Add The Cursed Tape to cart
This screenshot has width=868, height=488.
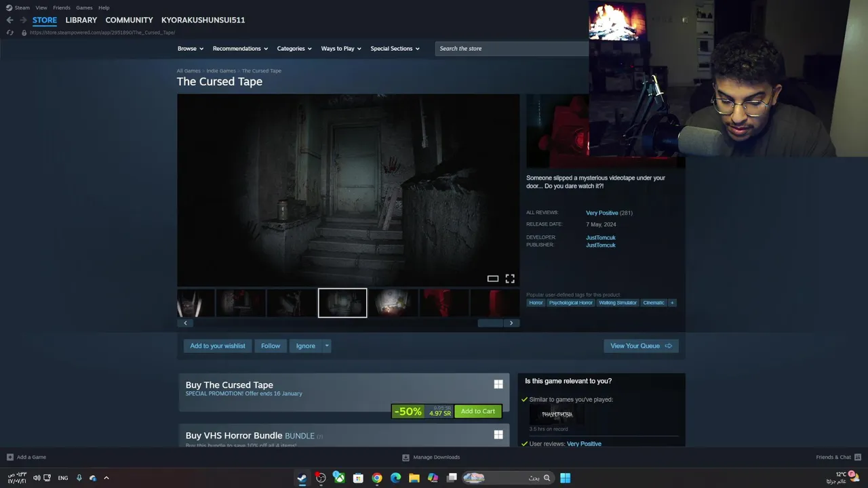coord(478,411)
